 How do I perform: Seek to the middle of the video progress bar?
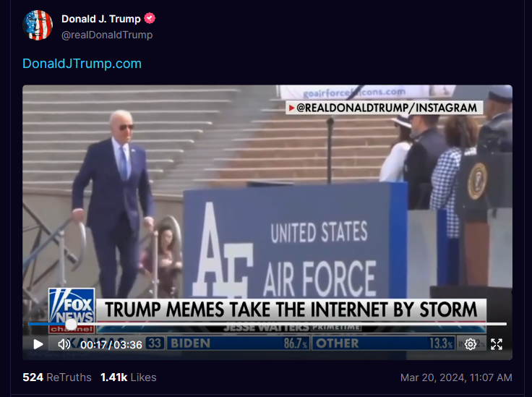click(267, 324)
